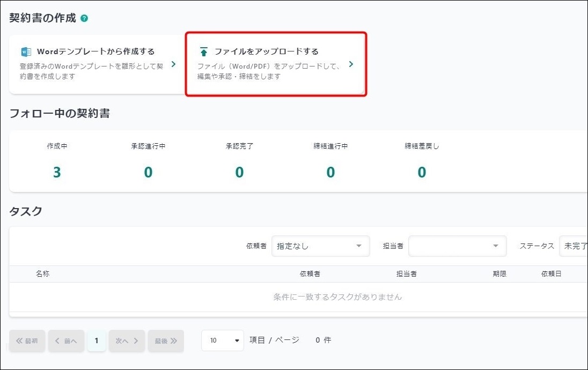Image resolution: width=588 pixels, height=370 pixels.
Task: Click the upload arrow icon
Action: [203, 52]
